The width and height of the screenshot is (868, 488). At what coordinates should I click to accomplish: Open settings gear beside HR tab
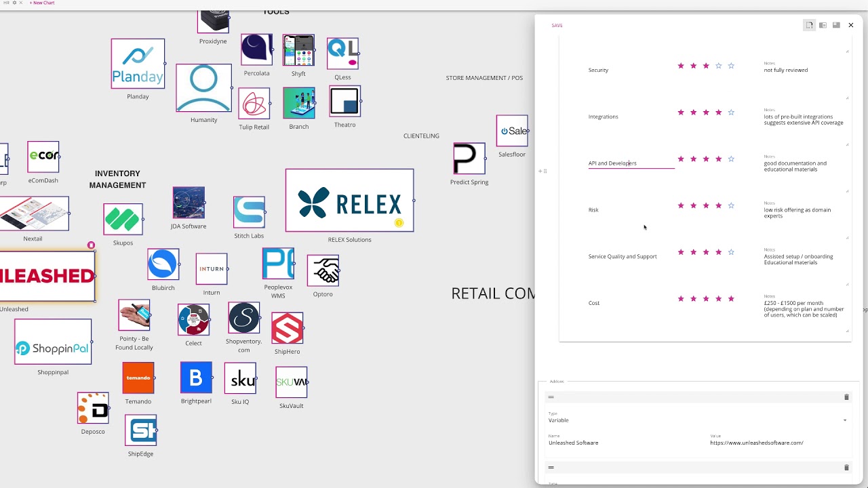(14, 3)
